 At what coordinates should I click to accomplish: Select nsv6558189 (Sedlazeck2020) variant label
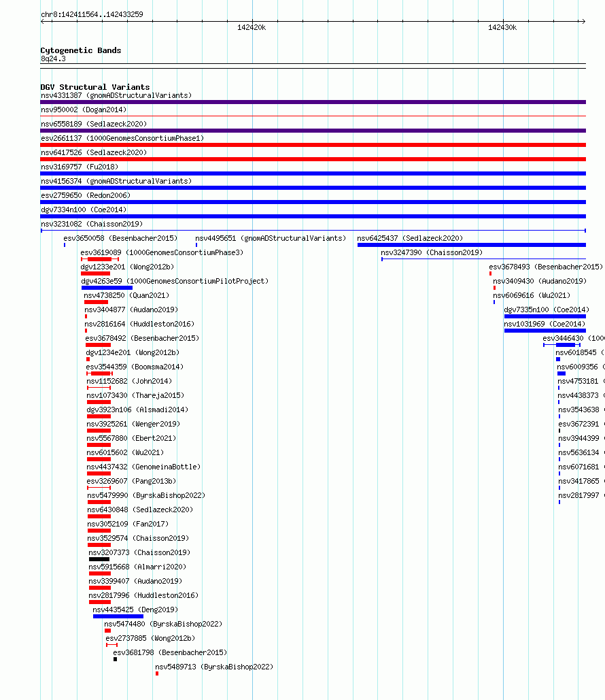(94, 124)
